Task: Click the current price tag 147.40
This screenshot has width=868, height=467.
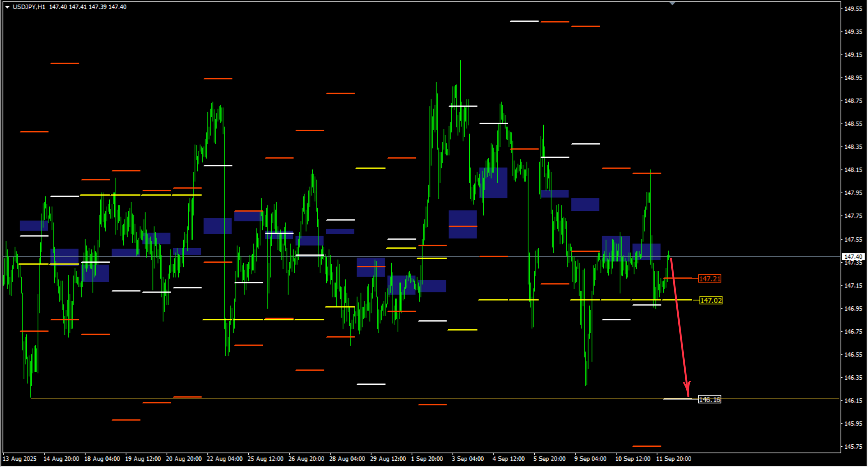Action: pos(853,257)
